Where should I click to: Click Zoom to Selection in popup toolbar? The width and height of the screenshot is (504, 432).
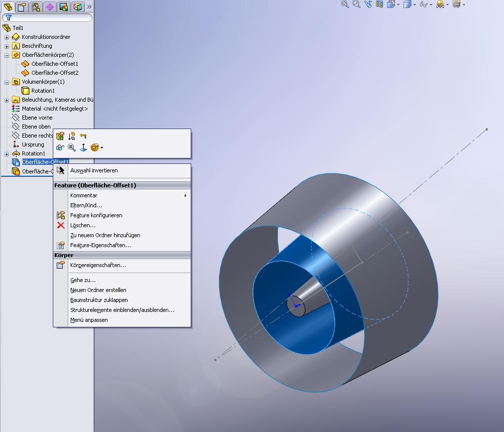click(72, 147)
